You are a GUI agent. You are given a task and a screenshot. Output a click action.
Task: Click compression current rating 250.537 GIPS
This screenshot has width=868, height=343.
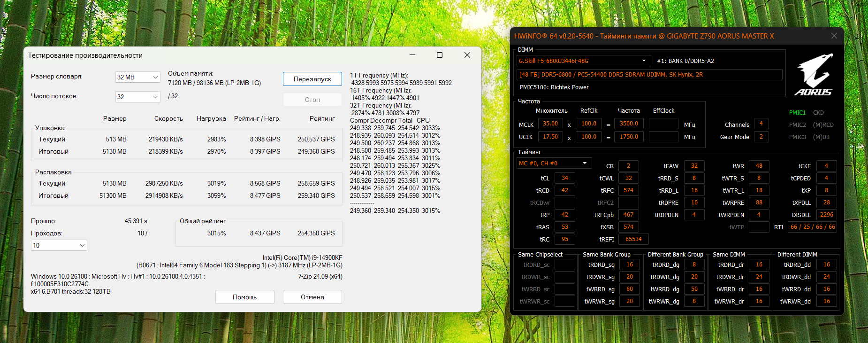[x=316, y=140]
